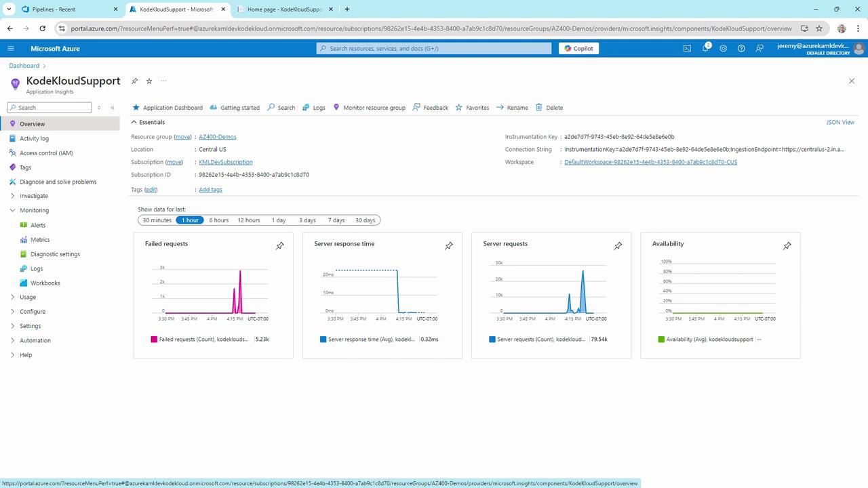Open the DefaultWorkspace link

point(650,162)
